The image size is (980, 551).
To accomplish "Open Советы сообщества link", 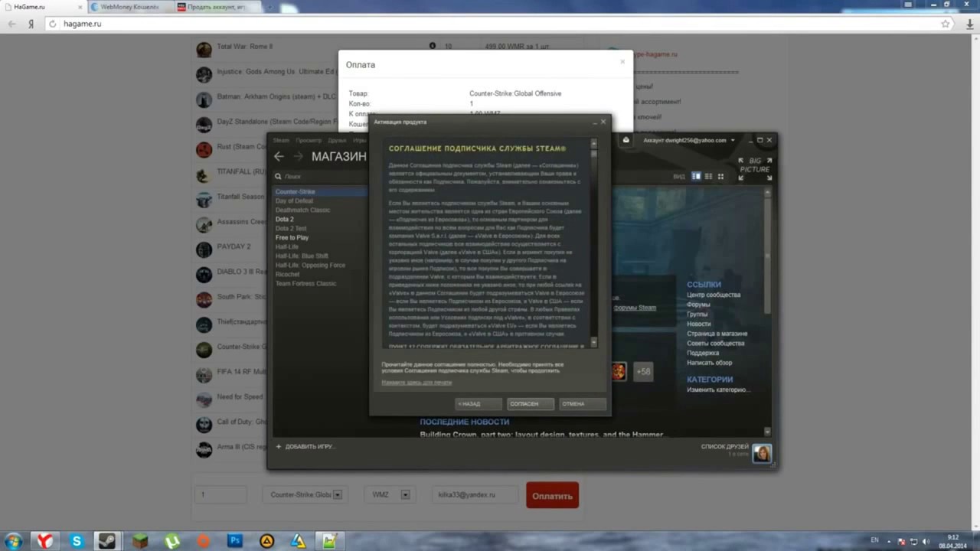I will (x=716, y=344).
